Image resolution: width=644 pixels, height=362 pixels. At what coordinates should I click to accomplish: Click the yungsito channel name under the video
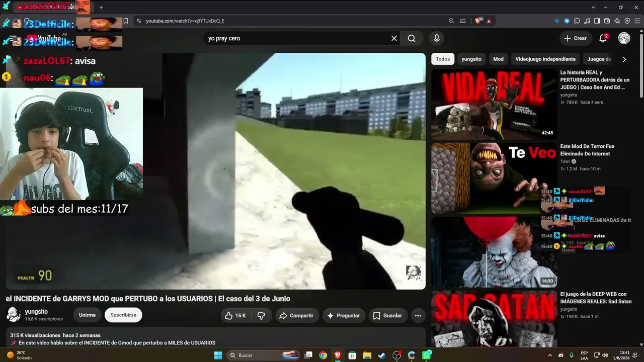pos(36,312)
